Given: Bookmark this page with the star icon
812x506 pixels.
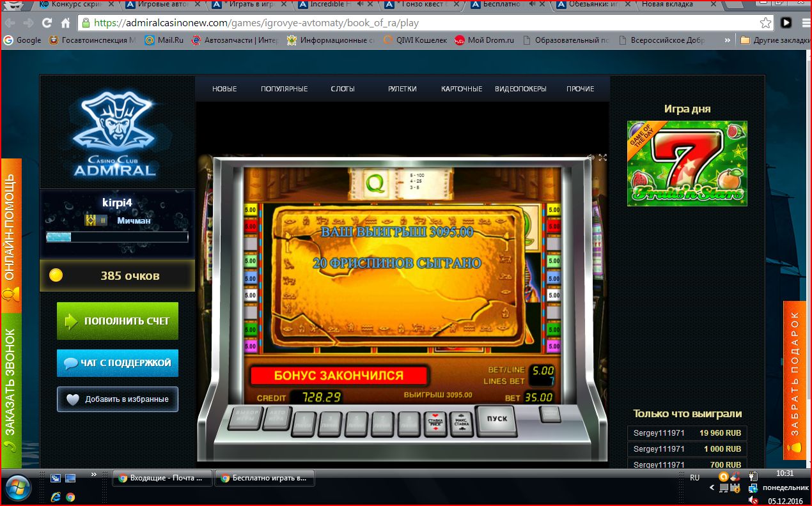Looking at the screenshot, I should click(x=765, y=23).
